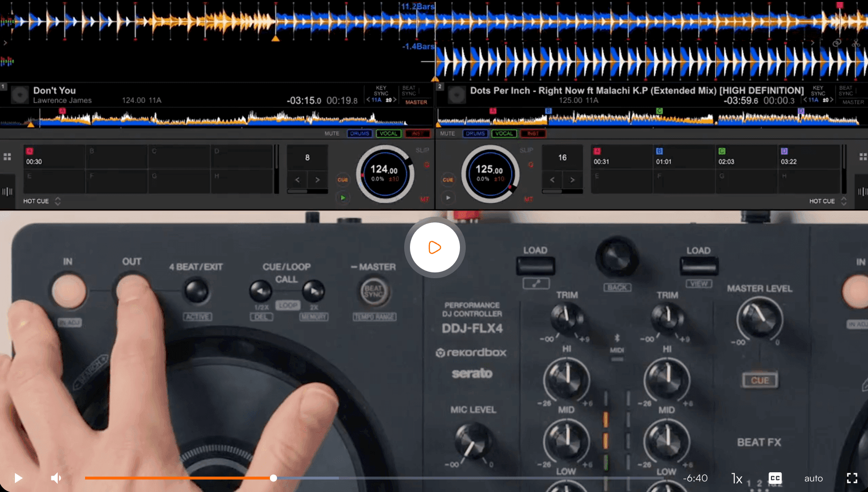Double the loop size with deck 2 right arrow
Screen dimensions: 868x492
tap(572, 180)
